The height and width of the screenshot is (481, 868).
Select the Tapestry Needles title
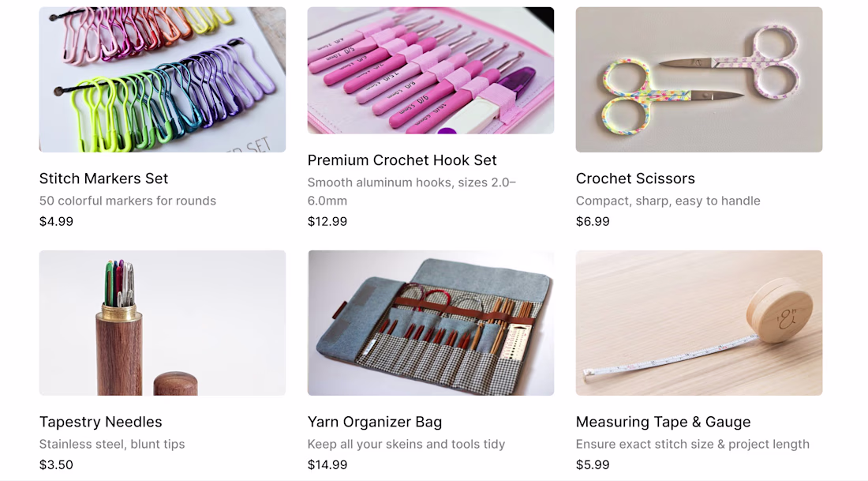[101, 422]
